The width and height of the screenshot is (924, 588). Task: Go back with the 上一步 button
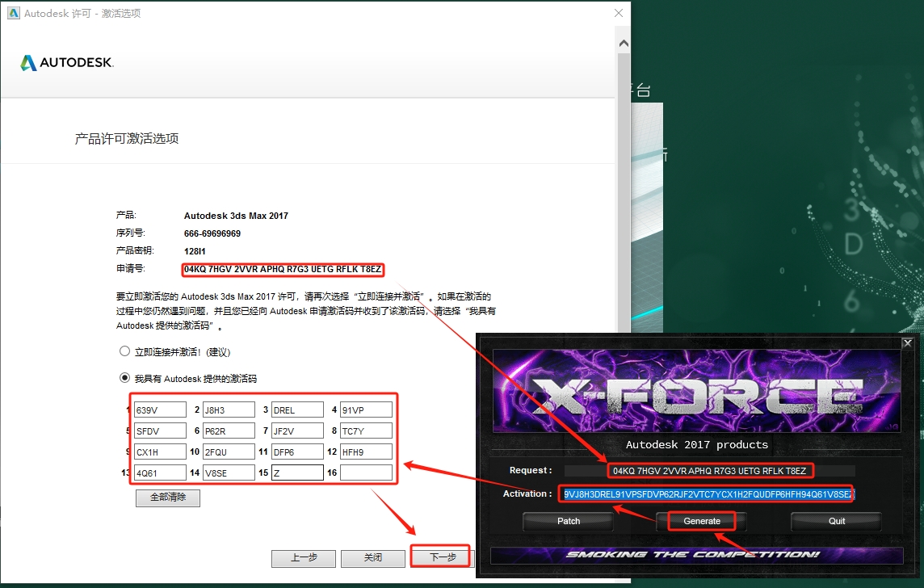303,557
